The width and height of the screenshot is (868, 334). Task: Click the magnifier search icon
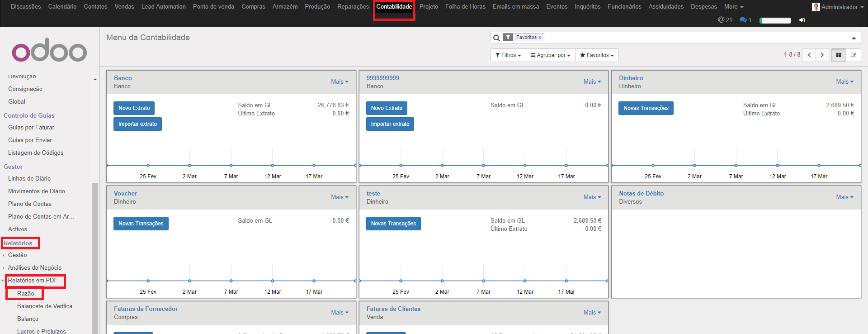point(496,38)
